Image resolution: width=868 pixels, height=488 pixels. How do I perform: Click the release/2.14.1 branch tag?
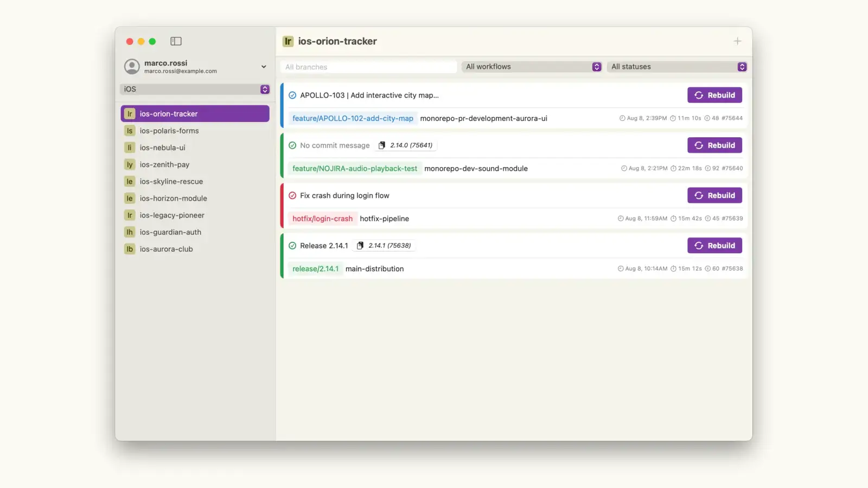[x=315, y=269]
